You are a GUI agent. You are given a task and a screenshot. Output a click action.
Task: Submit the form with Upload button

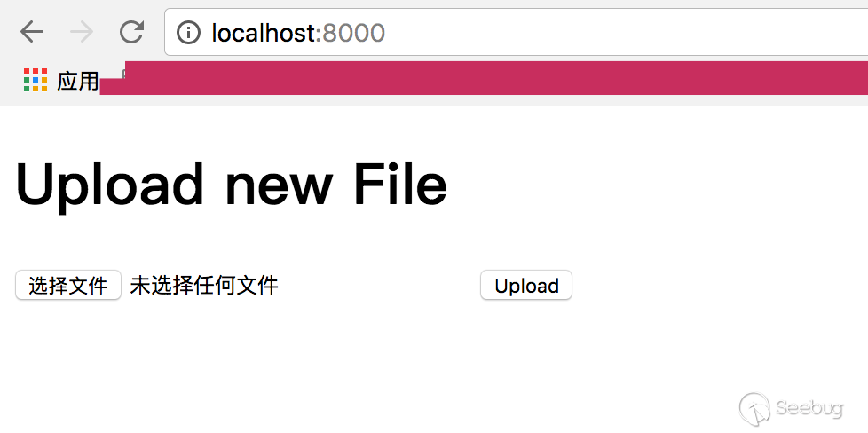point(526,285)
